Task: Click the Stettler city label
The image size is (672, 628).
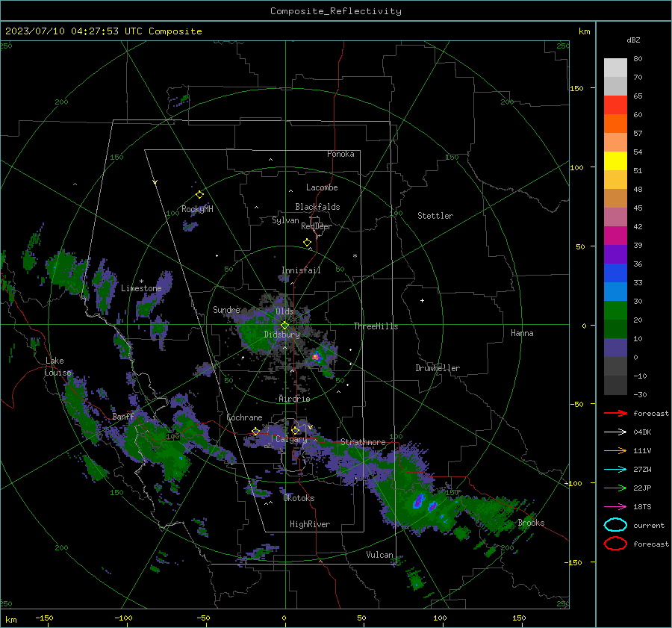Action: click(x=435, y=216)
